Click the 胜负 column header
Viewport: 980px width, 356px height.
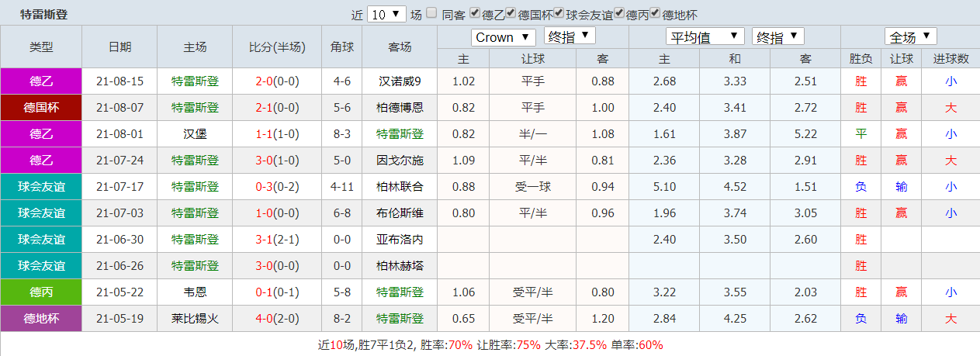click(861, 58)
